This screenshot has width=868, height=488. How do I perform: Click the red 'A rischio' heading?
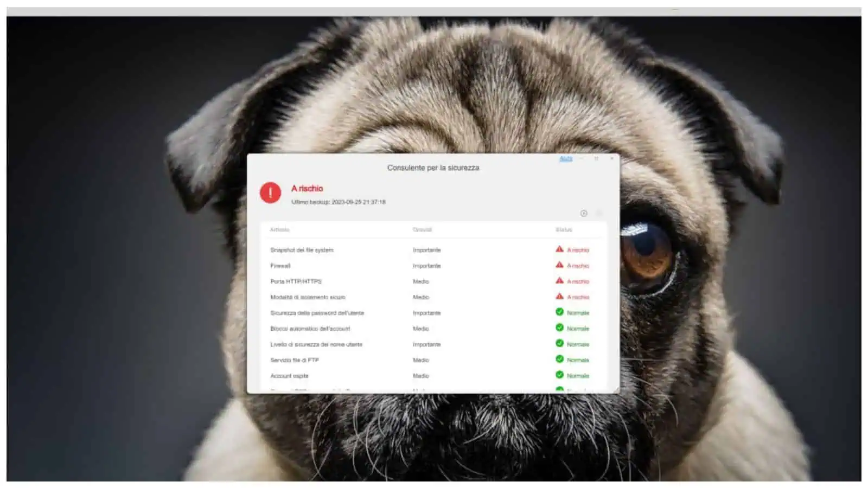coord(307,188)
